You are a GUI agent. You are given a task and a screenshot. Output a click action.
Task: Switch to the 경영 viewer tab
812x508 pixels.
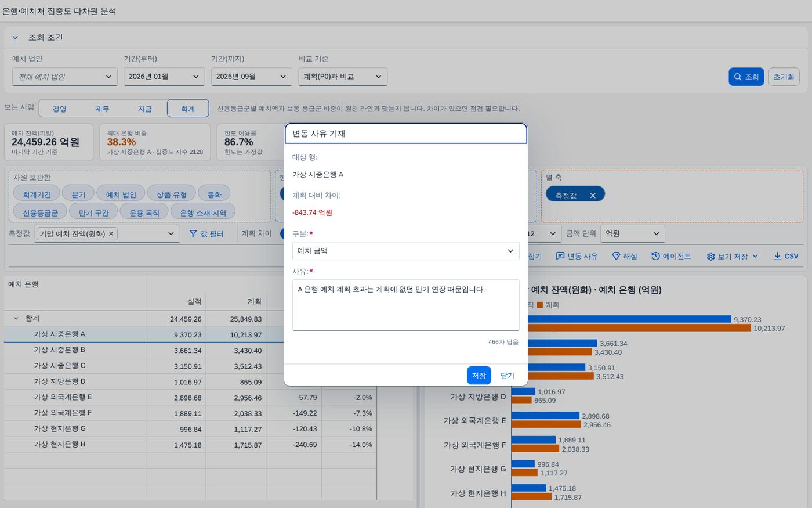pos(59,109)
